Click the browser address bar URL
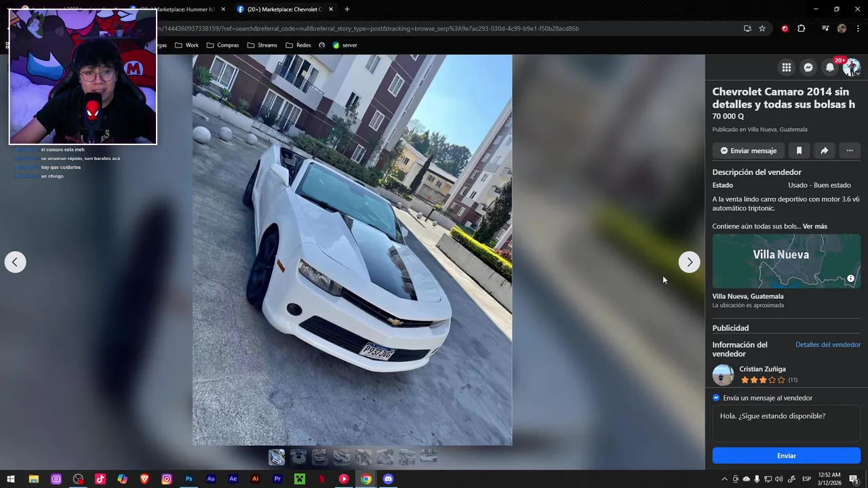 click(370, 28)
